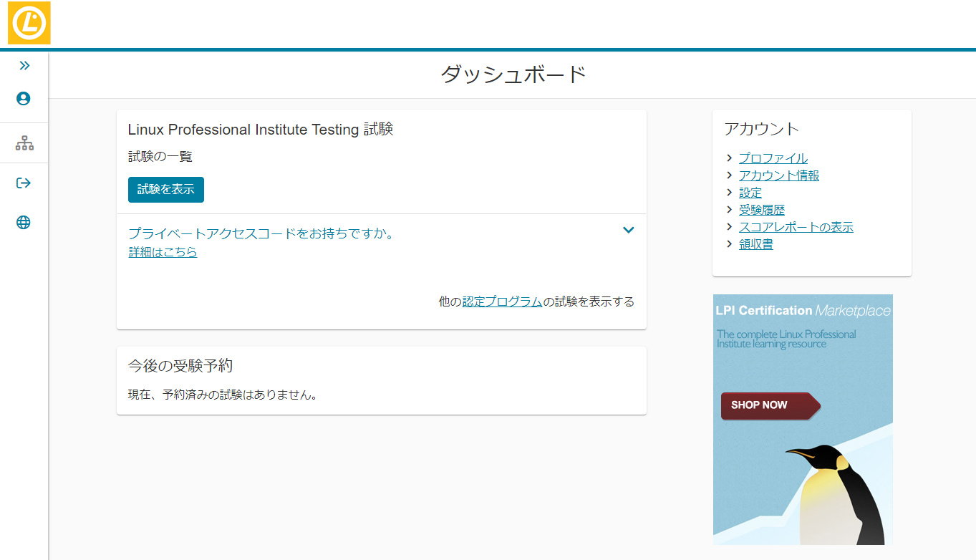Click the ダッシュボード page heading
This screenshot has width=976, height=560.
pyautogui.click(x=513, y=74)
